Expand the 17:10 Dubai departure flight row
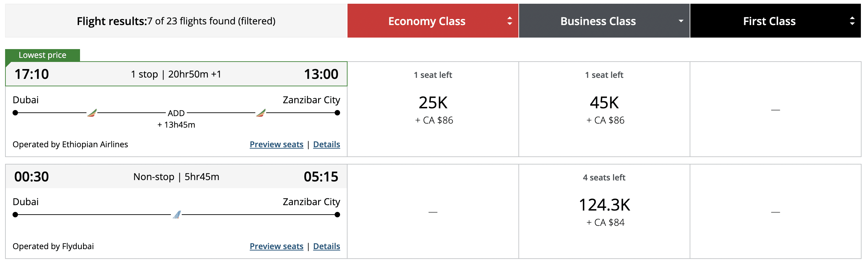 (176, 74)
